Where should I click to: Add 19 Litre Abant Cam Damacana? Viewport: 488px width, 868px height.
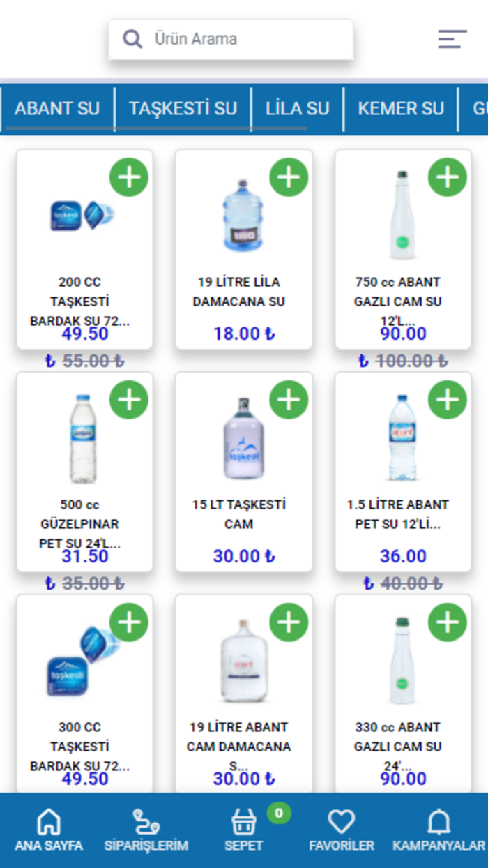[289, 622]
